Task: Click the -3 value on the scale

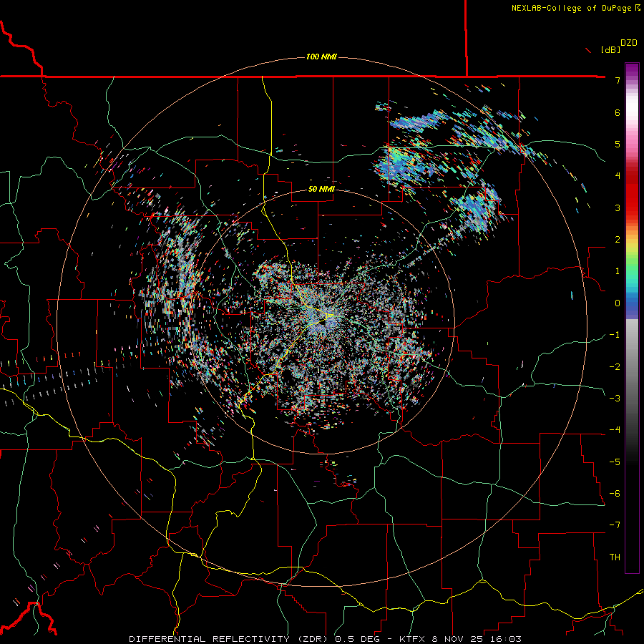Action: [x=615, y=398]
